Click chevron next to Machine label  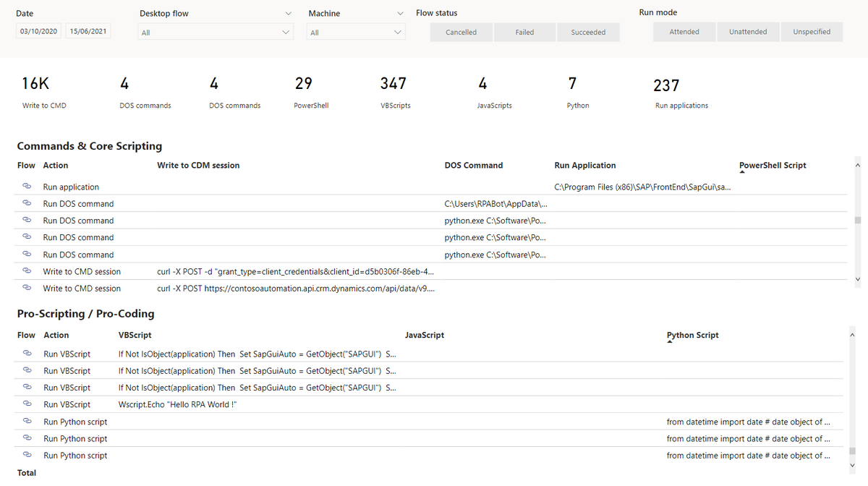tap(400, 13)
